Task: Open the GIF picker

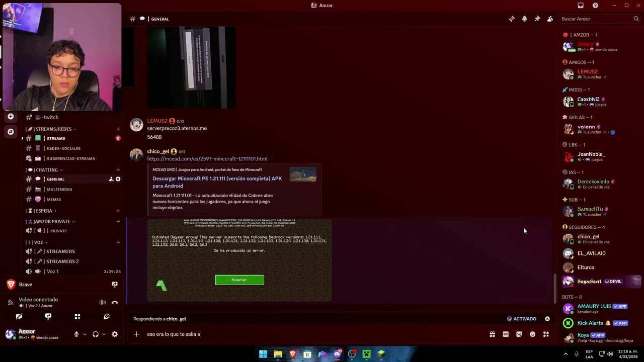Action: [x=506, y=334]
